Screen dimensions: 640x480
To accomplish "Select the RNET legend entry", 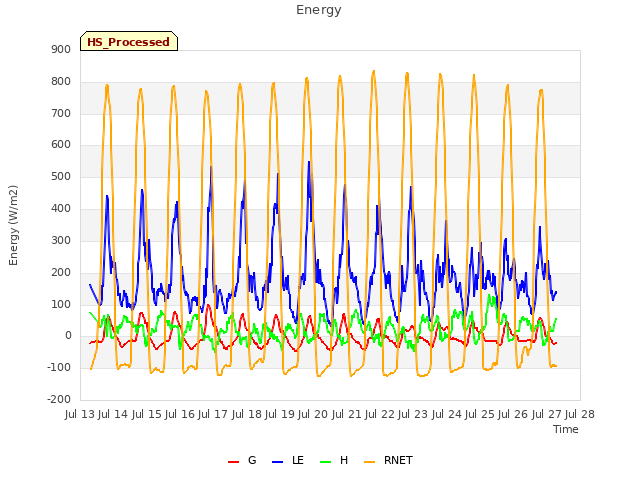I will (x=388, y=460).
